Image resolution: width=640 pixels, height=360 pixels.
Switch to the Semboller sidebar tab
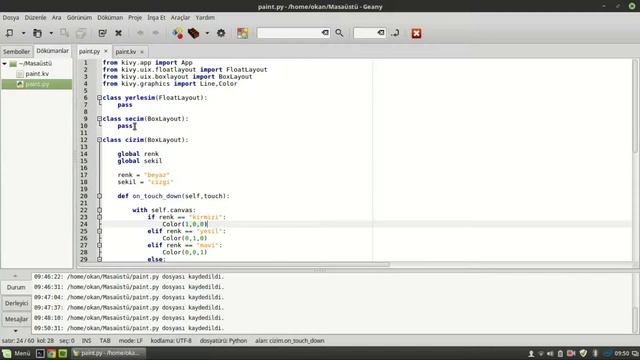16,51
